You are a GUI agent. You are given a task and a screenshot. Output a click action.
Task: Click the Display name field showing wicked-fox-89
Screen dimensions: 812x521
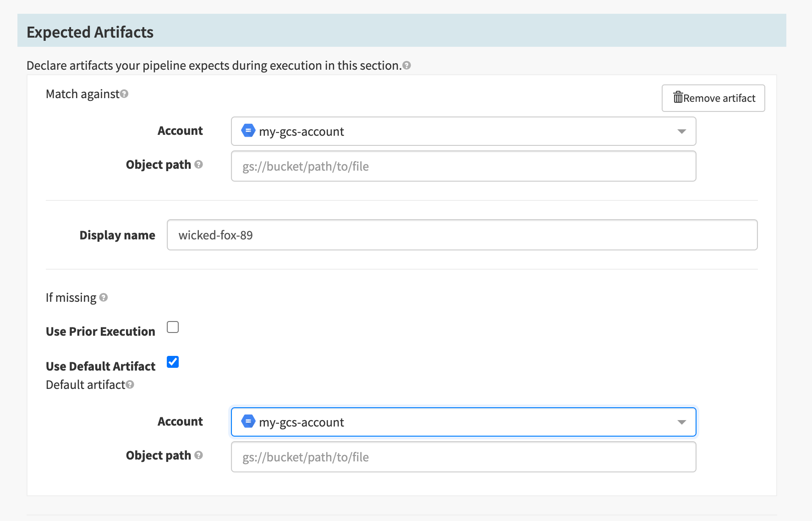coord(462,235)
